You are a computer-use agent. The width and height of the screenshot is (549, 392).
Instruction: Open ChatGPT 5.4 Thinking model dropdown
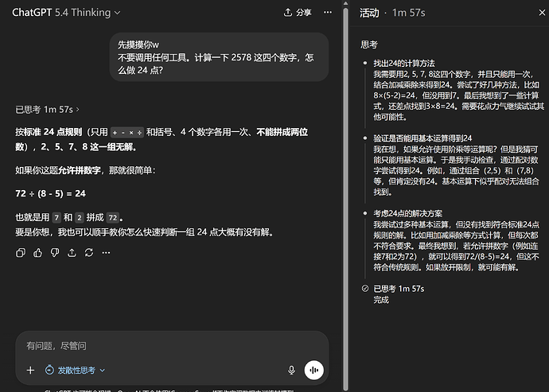pos(66,13)
